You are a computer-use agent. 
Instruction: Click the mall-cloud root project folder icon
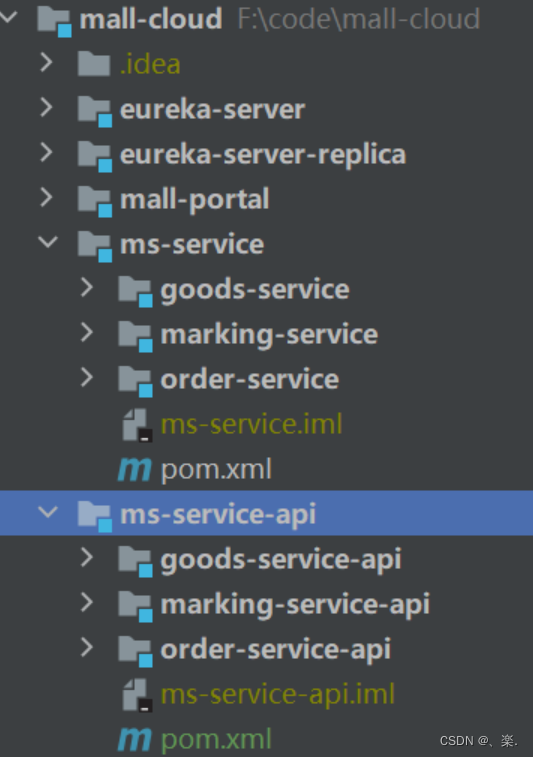pyautogui.click(x=54, y=22)
